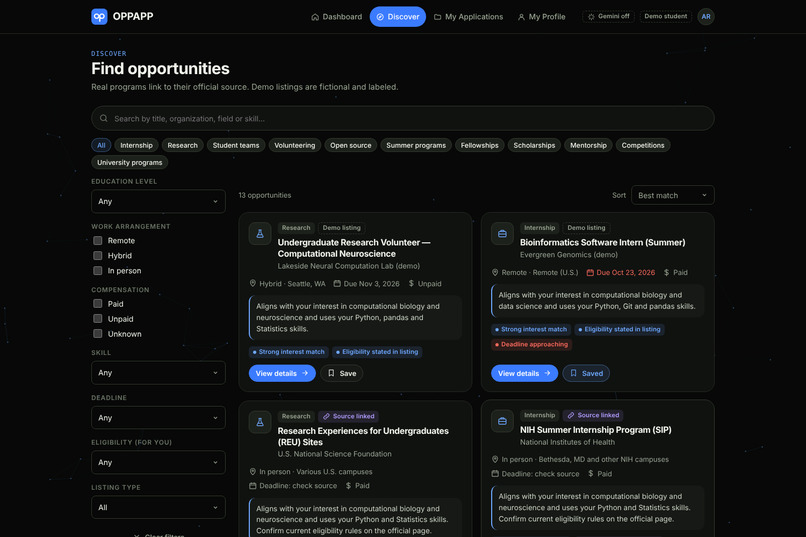This screenshot has height=537, width=806.
Task: Filter by Student teams chip
Action: pos(236,145)
